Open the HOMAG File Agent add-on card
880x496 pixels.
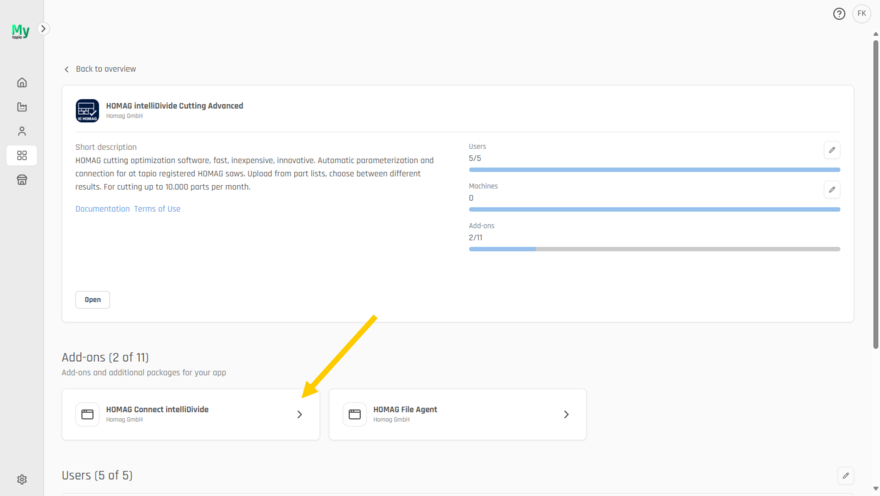pyautogui.click(x=458, y=414)
